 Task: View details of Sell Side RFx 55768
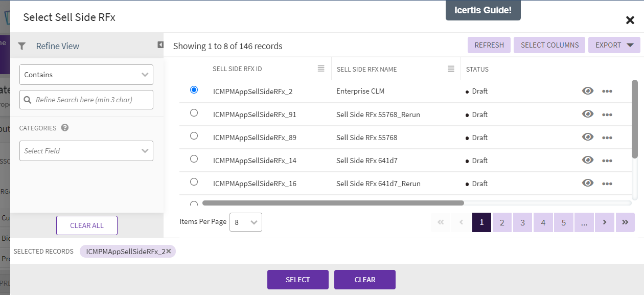point(588,137)
